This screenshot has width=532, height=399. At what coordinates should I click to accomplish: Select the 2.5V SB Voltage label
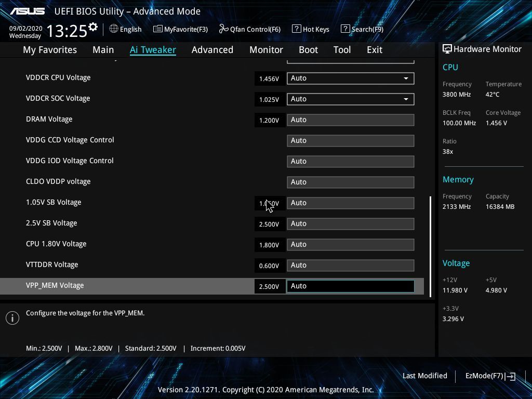click(x=51, y=223)
